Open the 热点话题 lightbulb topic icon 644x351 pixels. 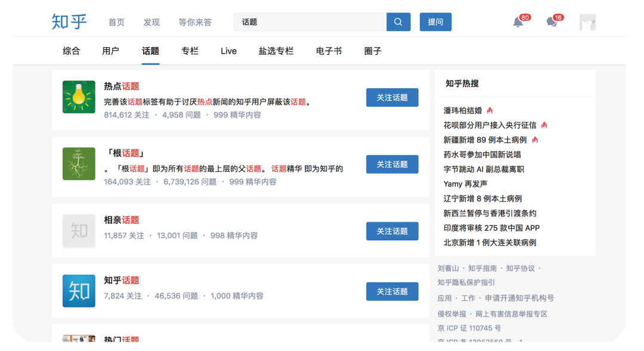coord(79,97)
